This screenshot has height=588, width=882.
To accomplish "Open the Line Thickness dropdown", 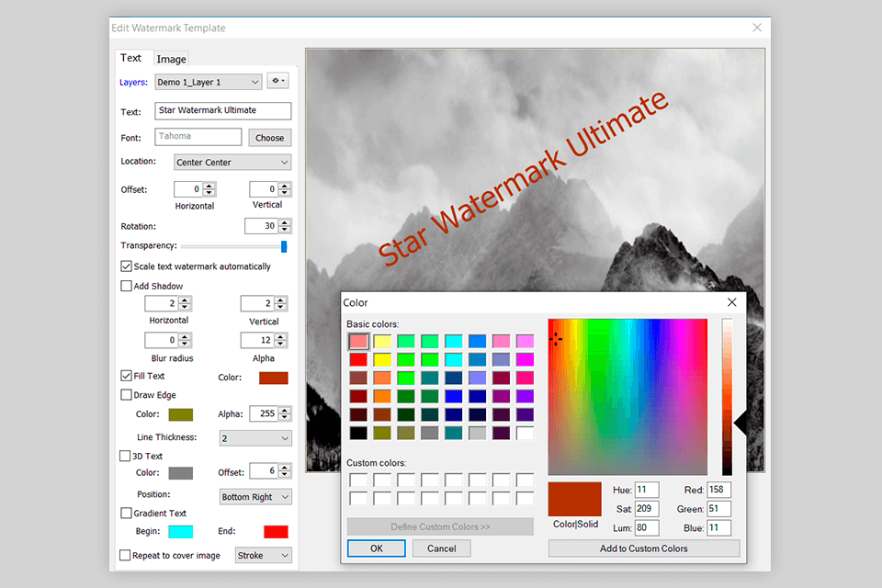I will coord(255,437).
